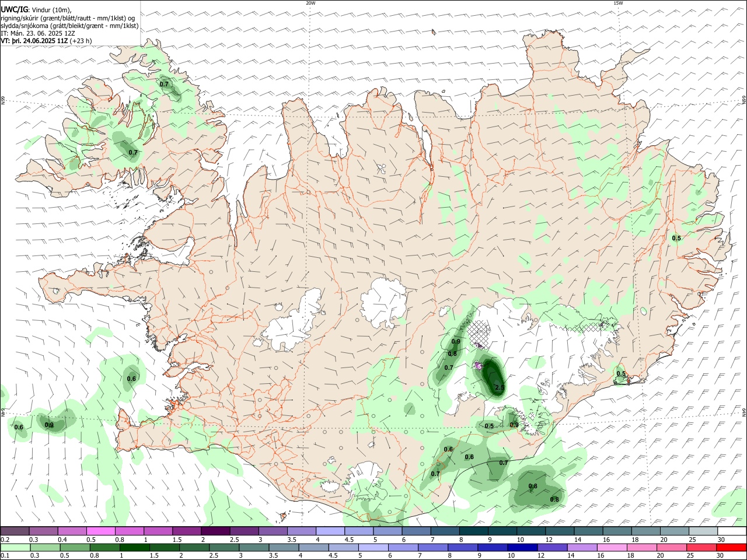Click the dark mauve 0.2 snow legend swatch
The image size is (747, 560).
pyautogui.click(x=15, y=531)
